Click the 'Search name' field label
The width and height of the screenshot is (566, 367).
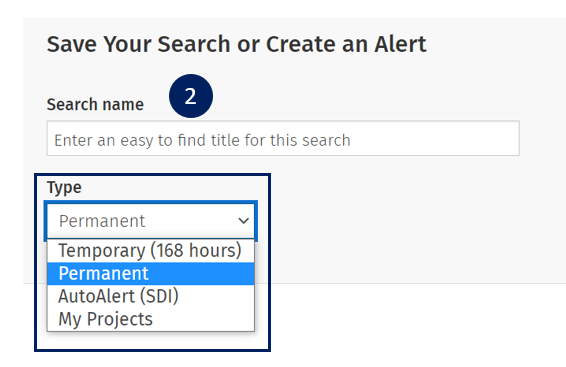[x=95, y=105]
